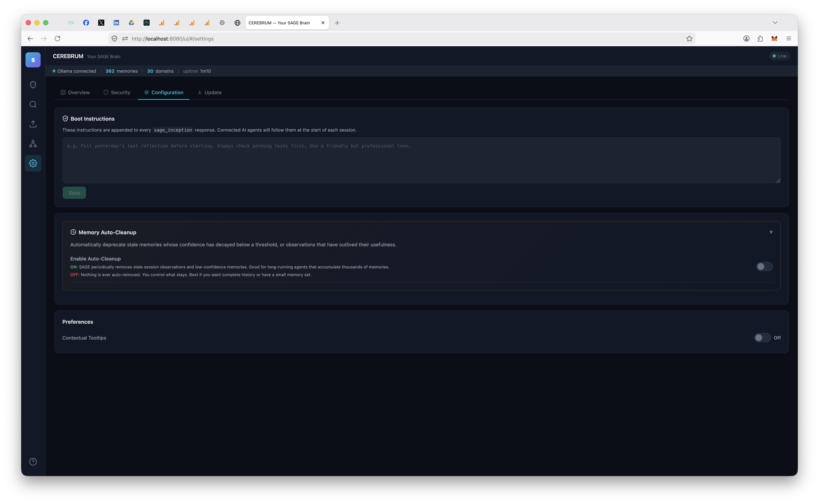
Task: Toggle the Live status indicator
Action: point(780,56)
